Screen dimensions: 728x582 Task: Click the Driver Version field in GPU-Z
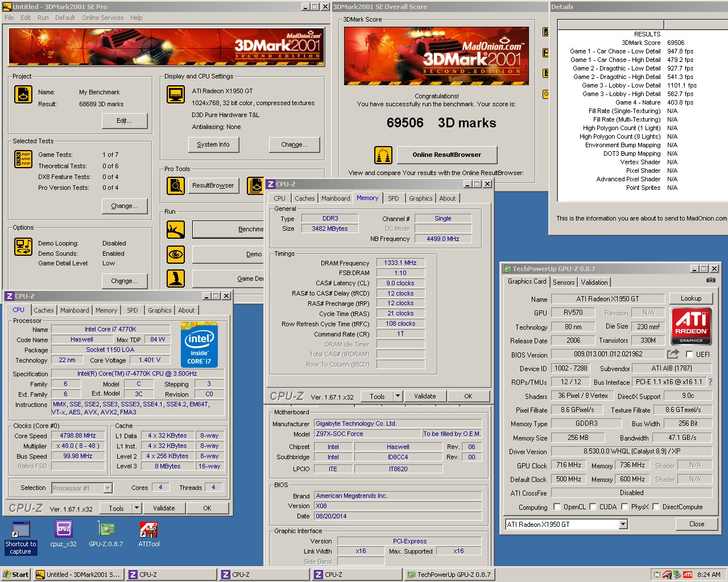pyautogui.click(x=632, y=451)
